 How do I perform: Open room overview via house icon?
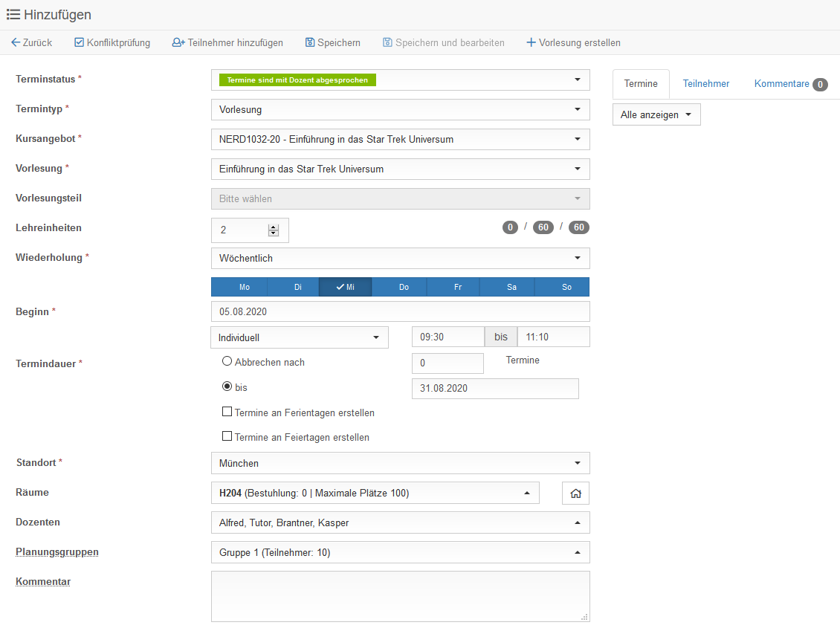tap(575, 494)
